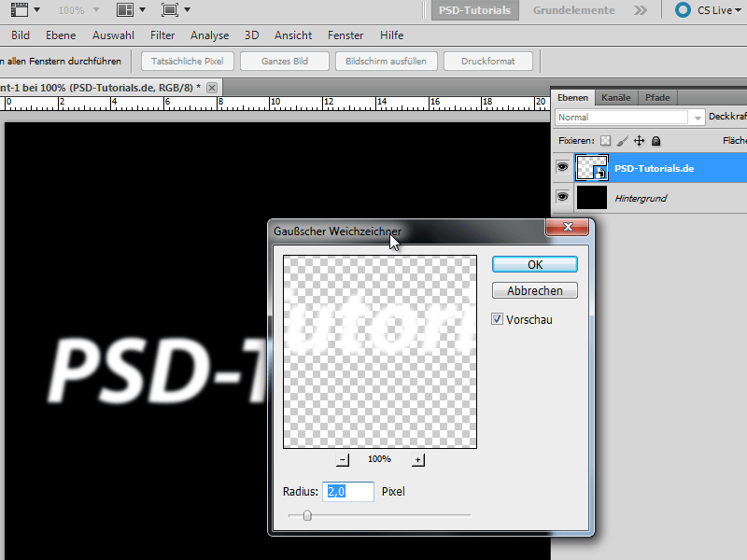The width and height of the screenshot is (747, 560).
Task: Click the lock all padlock icon
Action: (656, 141)
